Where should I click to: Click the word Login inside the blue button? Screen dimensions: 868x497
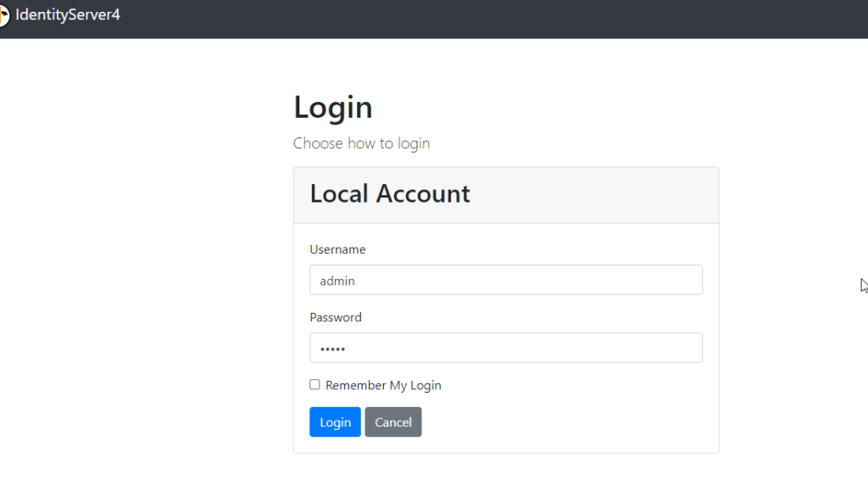[x=336, y=422]
